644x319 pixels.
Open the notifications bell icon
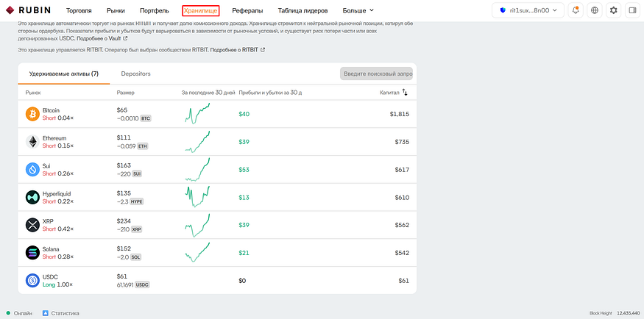pos(576,11)
